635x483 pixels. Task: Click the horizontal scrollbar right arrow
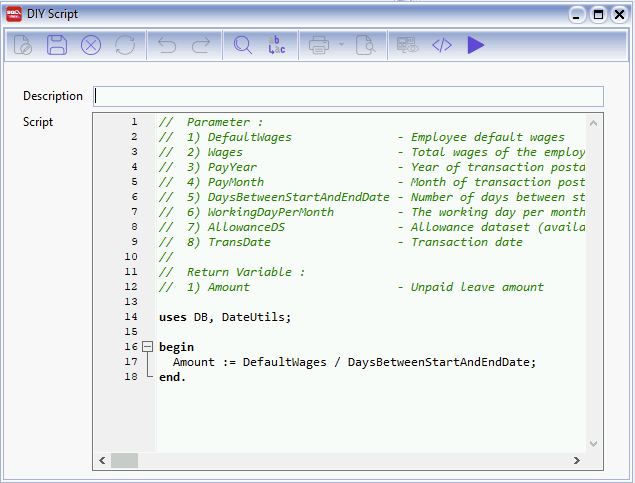click(x=576, y=460)
